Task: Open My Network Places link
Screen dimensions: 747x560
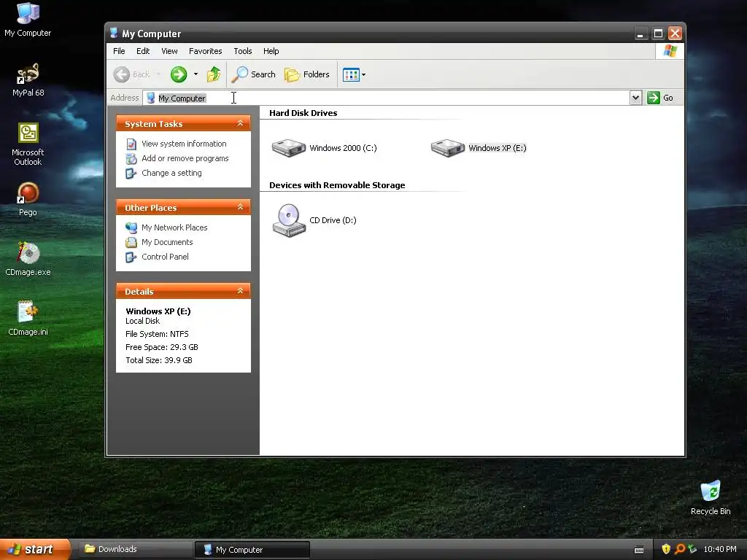Action: (x=174, y=227)
